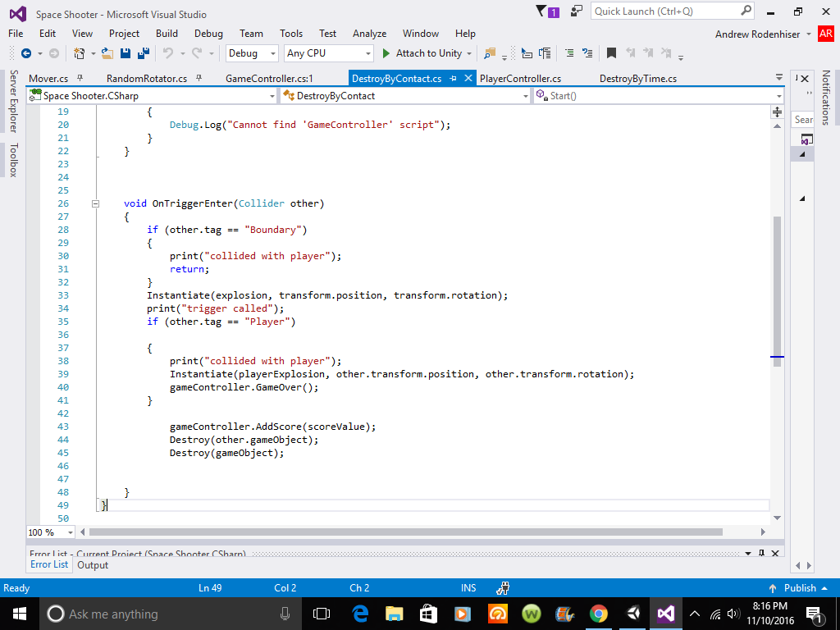Pin the DestroyByContact.cs tab

tap(452, 79)
